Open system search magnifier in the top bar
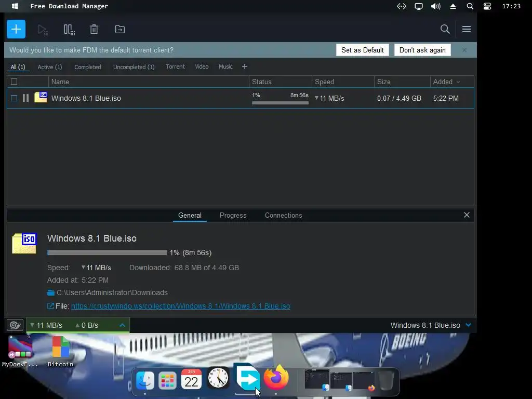The height and width of the screenshot is (399, 532). coord(470,6)
